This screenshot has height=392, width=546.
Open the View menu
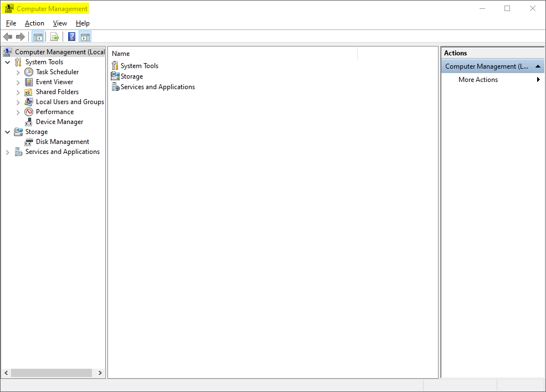(60, 23)
